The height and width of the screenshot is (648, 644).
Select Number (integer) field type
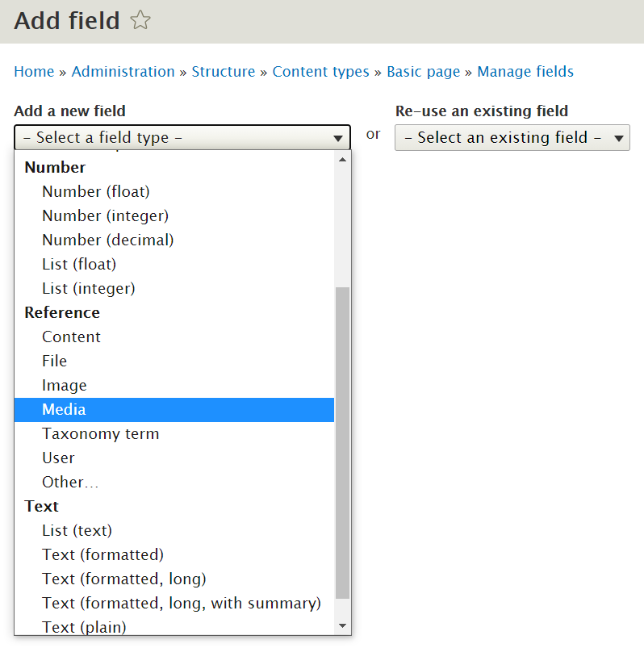point(105,215)
